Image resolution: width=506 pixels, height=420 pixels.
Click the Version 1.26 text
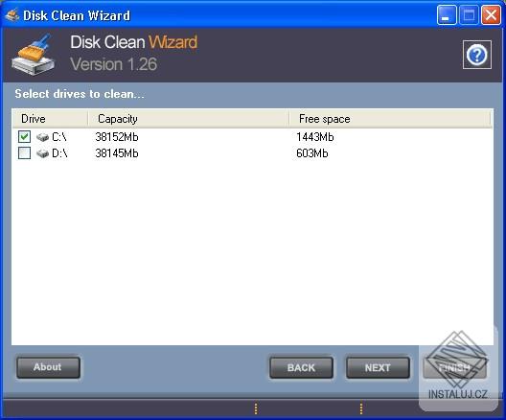click(114, 64)
